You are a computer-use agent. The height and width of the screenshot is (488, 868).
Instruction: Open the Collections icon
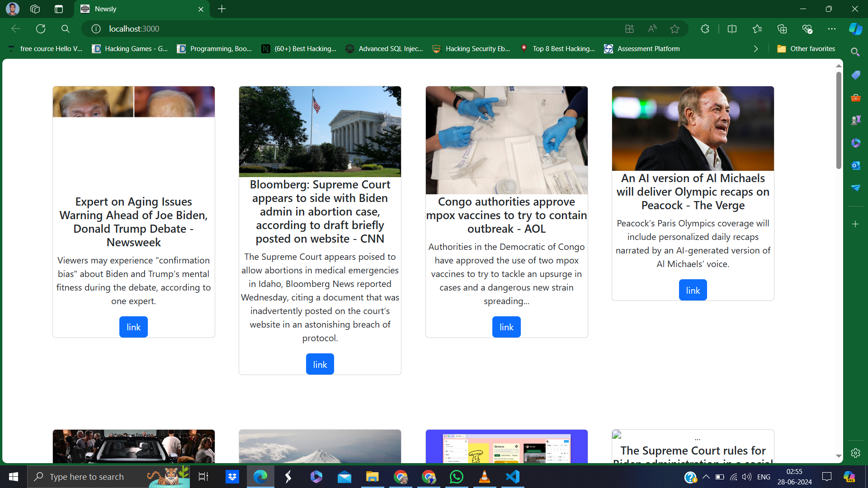(x=782, y=29)
